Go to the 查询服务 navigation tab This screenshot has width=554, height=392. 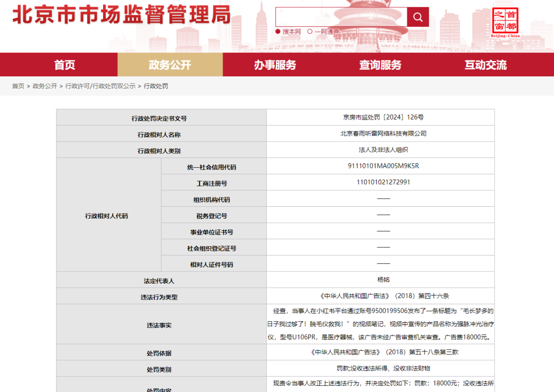pos(380,65)
